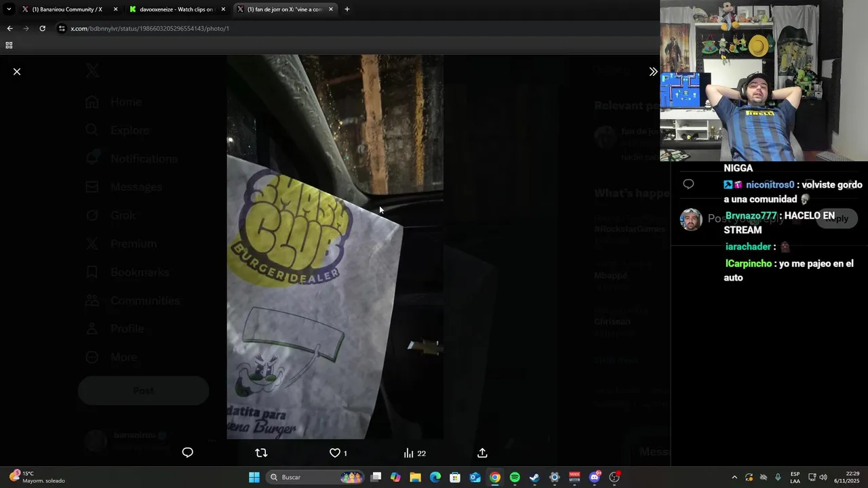The width and height of the screenshot is (868, 488).
Task: Open Discord from the taskbar
Action: coord(595,477)
